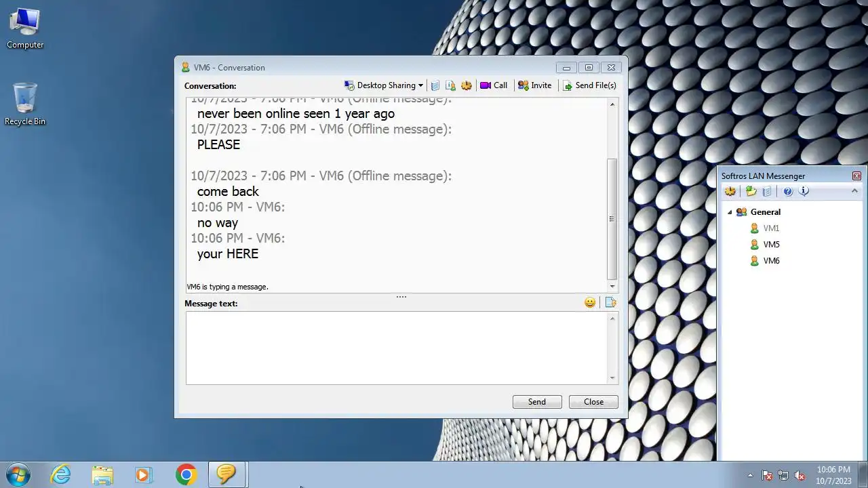Invite users to the conversation
This screenshot has width=868, height=488.
click(x=535, y=85)
